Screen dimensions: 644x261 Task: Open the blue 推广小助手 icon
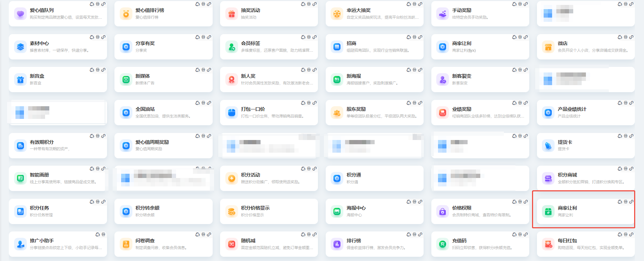[x=20, y=244]
